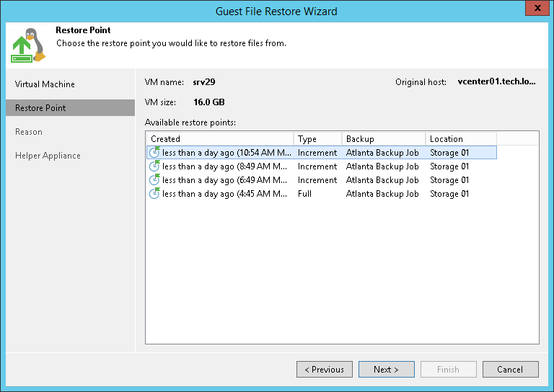The height and width of the screenshot is (392, 554).
Task: Select the Full type restore point row
Action: [x=305, y=194]
